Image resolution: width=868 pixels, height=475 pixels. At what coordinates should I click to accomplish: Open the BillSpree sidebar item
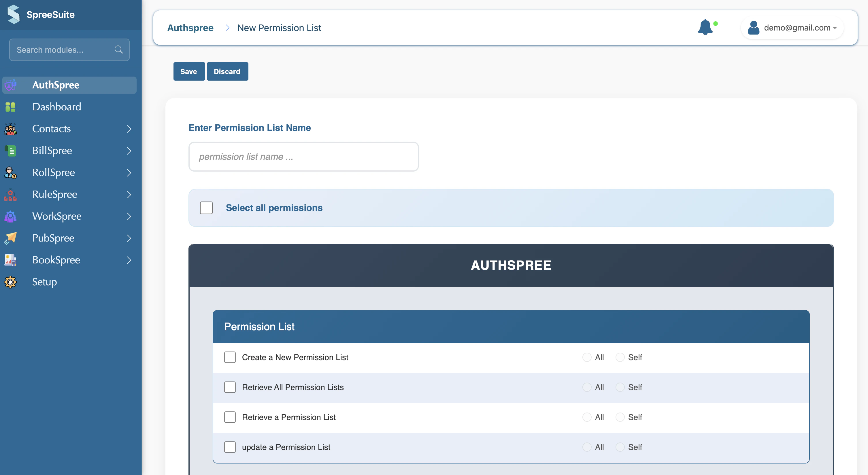point(69,151)
